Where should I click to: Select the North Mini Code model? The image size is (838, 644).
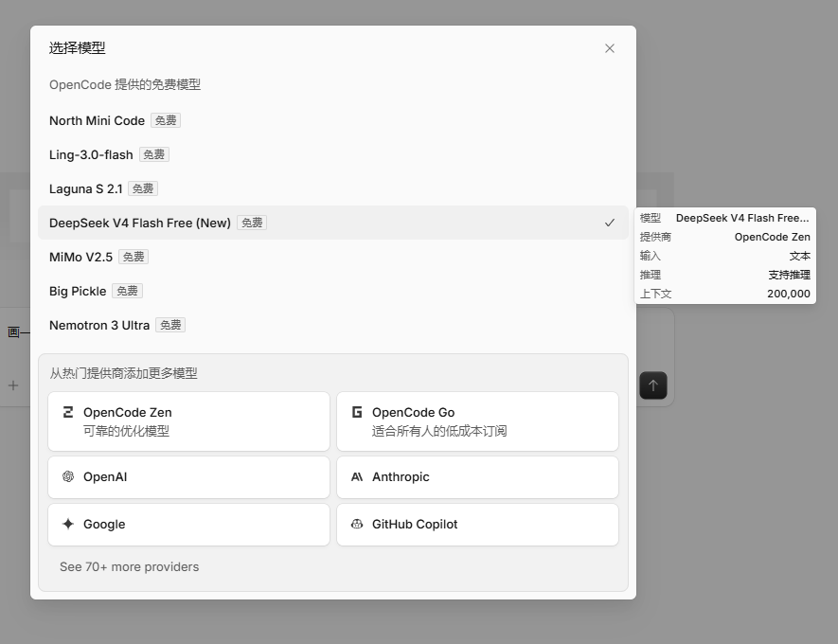pos(332,121)
